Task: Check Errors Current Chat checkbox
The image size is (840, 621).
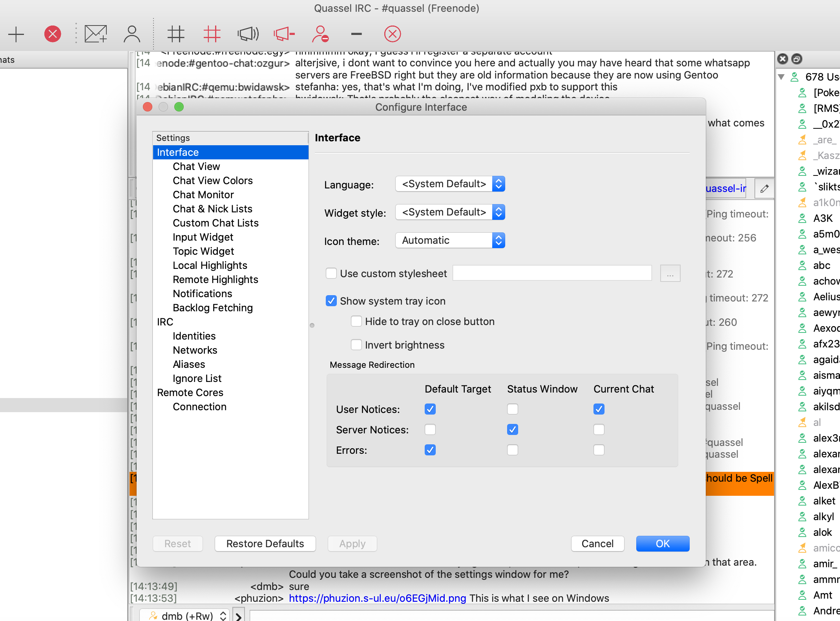Action: pyautogui.click(x=599, y=450)
